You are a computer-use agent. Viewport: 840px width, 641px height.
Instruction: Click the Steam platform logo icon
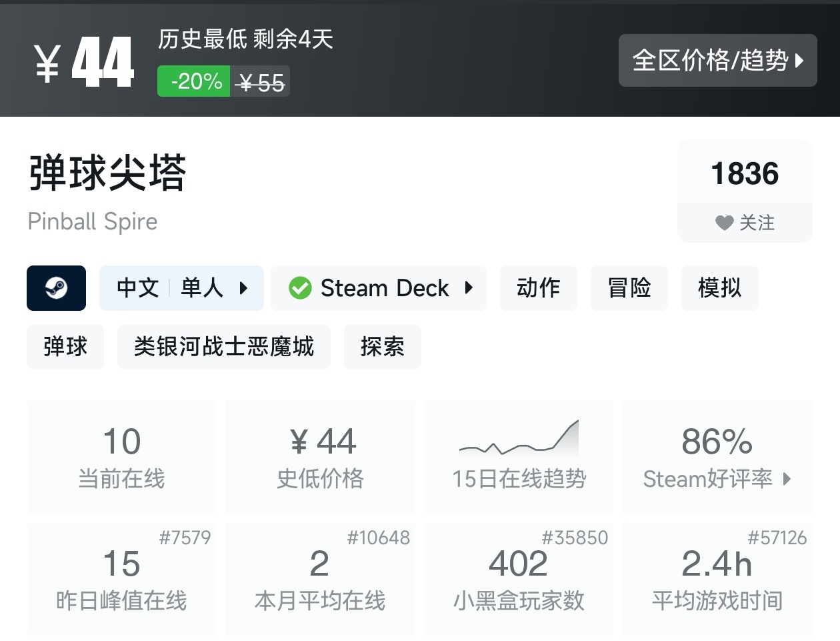[56, 288]
